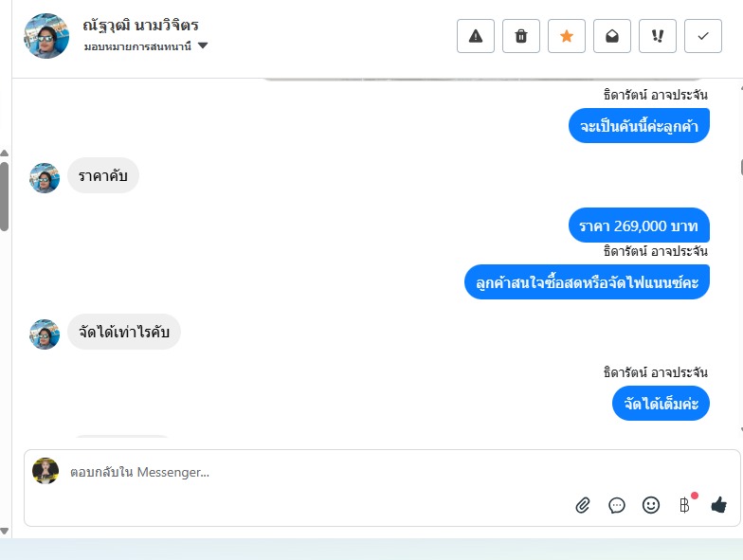Click the mark as unread envelope icon
The height and width of the screenshot is (560, 743).
[612, 36]
